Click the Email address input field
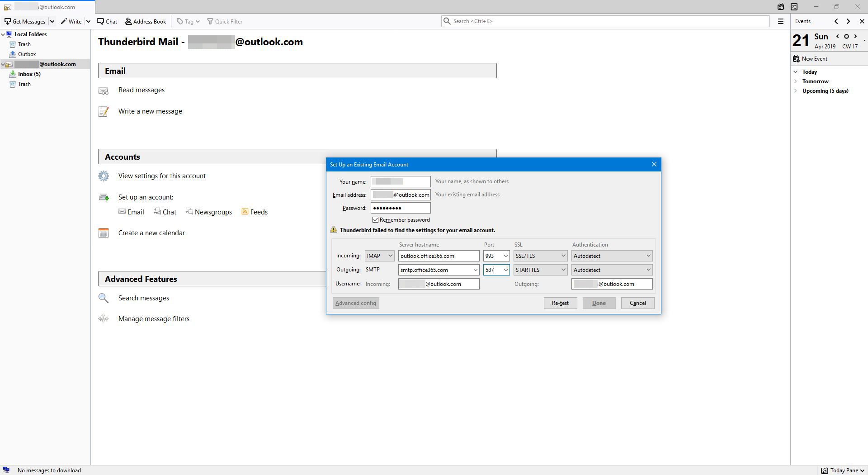 [x=401, y=195]
